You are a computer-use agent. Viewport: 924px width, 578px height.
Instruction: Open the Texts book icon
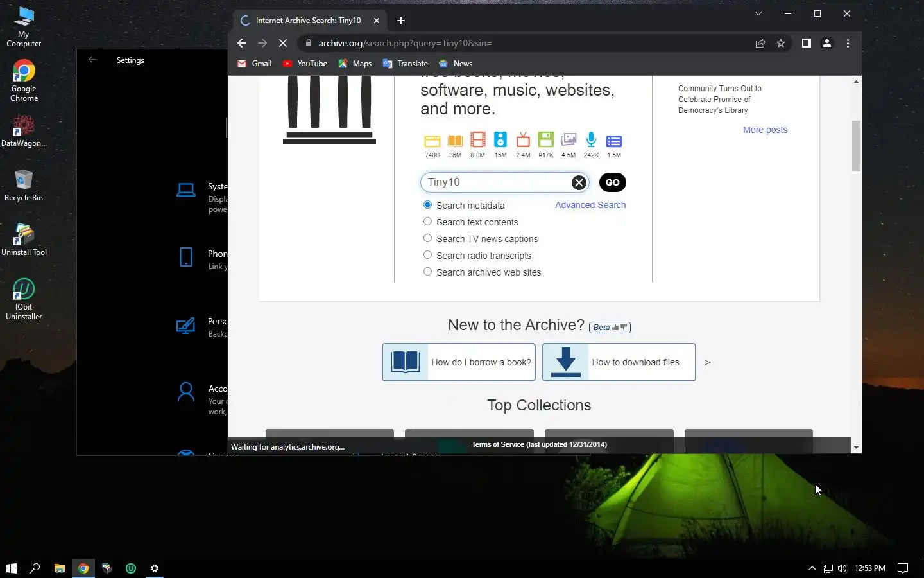pyautogui.click(x=455, y=141)
